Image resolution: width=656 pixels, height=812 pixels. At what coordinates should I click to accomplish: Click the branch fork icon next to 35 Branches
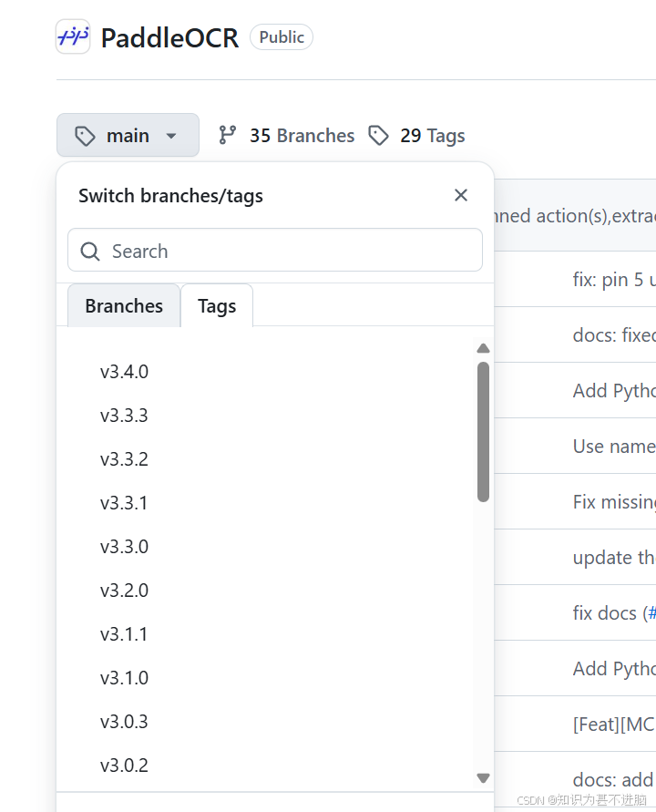(227, 135)
